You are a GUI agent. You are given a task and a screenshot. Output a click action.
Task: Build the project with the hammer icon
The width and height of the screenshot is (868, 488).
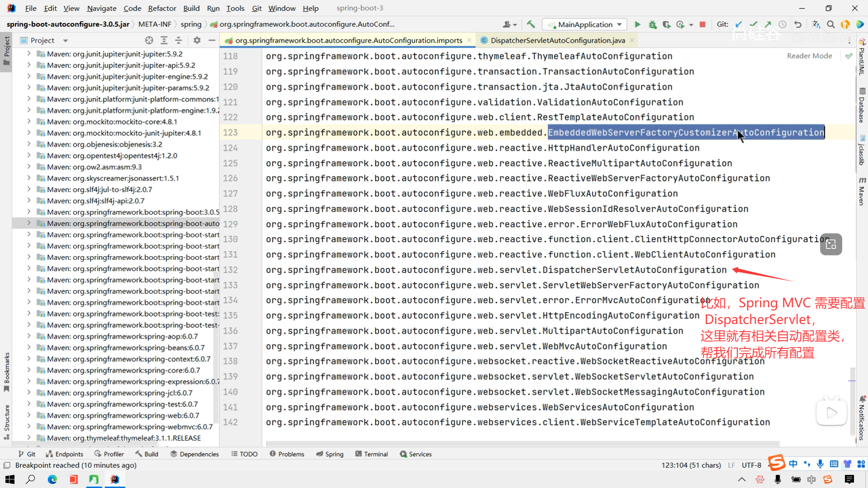coord(531,24)
